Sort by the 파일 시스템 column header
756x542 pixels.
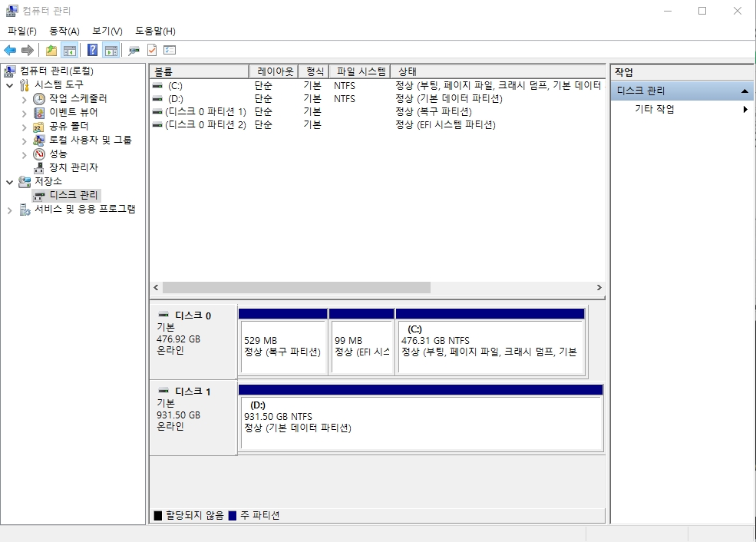point(360,71)
